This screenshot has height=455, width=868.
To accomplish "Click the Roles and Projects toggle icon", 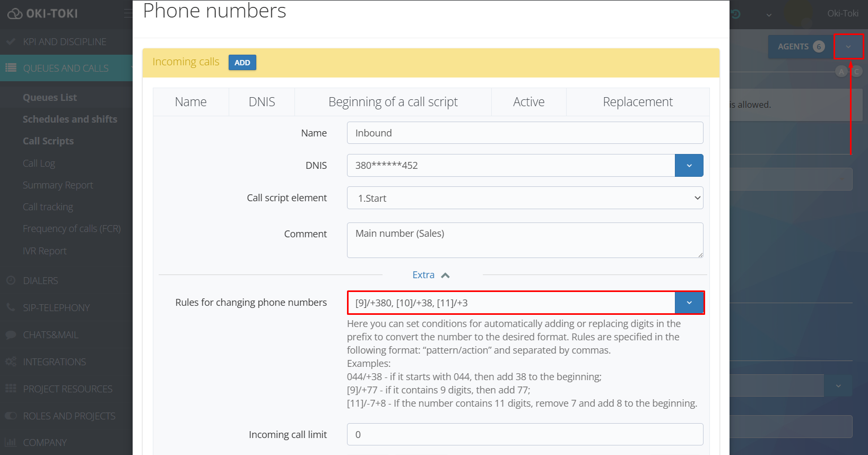I will tap(11, 416).
